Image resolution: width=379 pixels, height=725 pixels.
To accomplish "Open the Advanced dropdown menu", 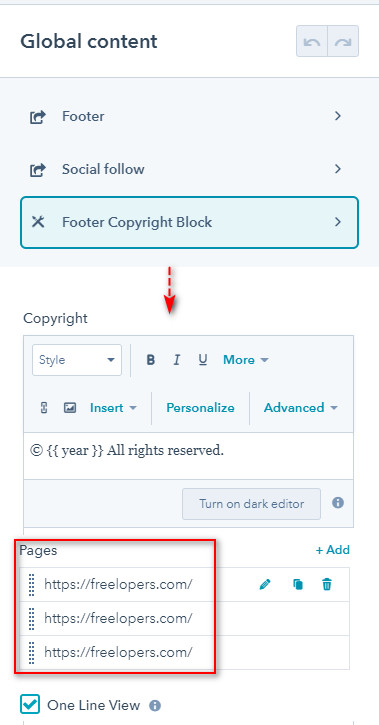I will (301, 408).
